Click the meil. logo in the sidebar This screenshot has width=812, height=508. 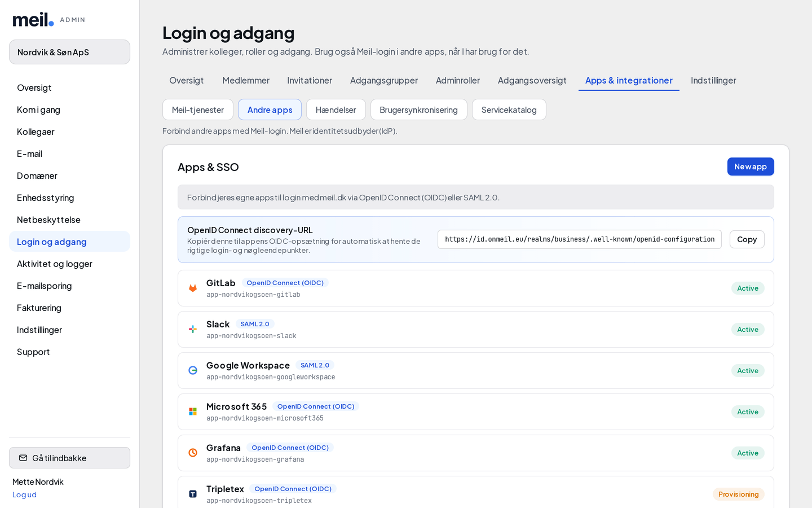33,20
